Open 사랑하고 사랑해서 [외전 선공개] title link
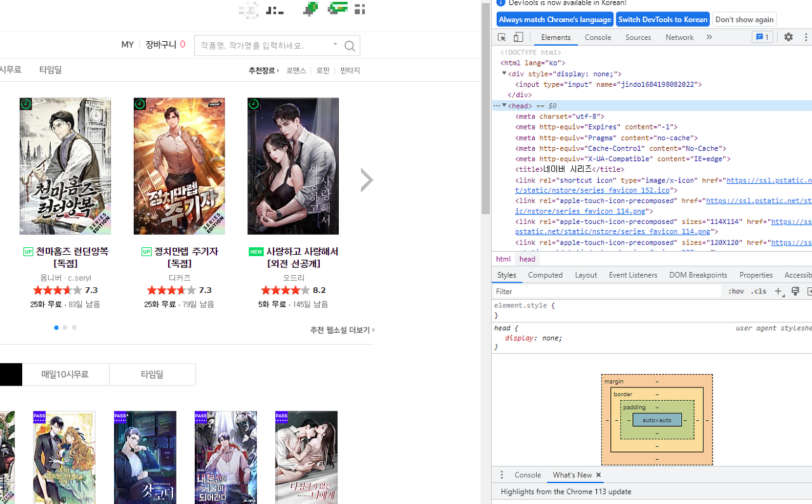This screenshot has width=812, height=504. (293, 257)
